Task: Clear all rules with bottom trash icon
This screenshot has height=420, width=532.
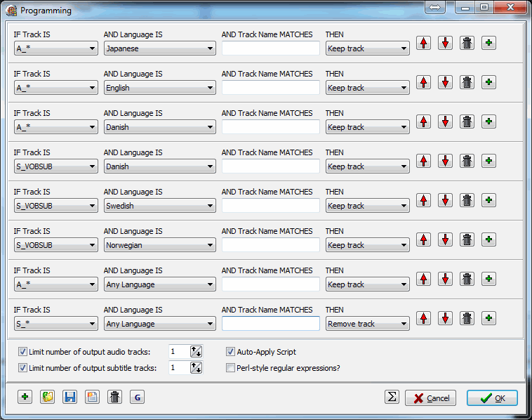Action: pos(114,397)
